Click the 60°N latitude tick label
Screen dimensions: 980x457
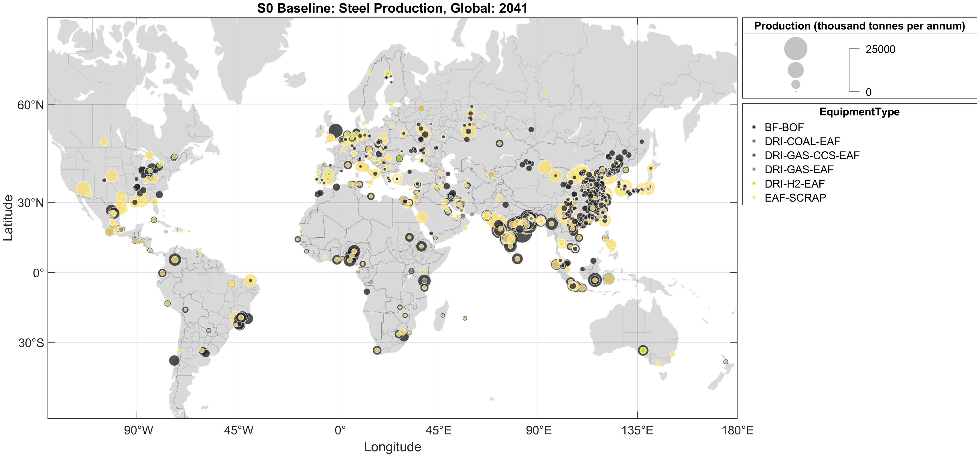coord(30,105)
